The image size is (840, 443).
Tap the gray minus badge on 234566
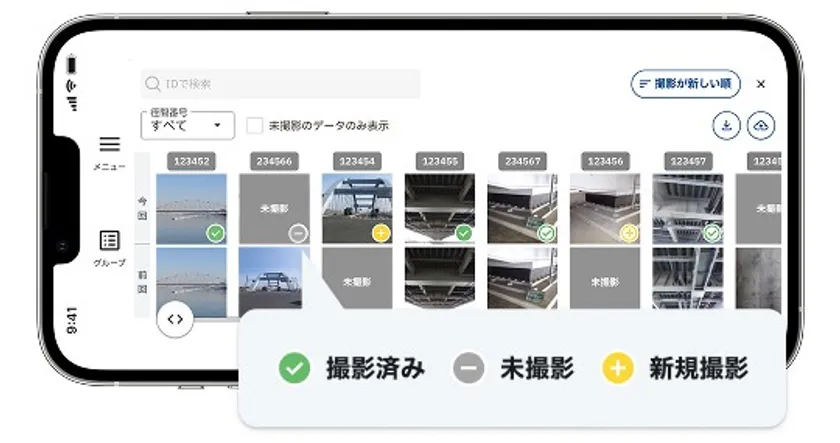[298, 234]
